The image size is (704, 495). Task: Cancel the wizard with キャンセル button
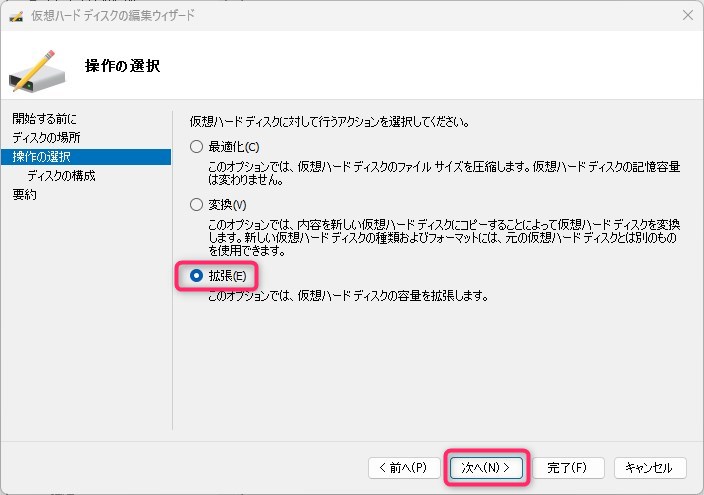tap(655, 467)
